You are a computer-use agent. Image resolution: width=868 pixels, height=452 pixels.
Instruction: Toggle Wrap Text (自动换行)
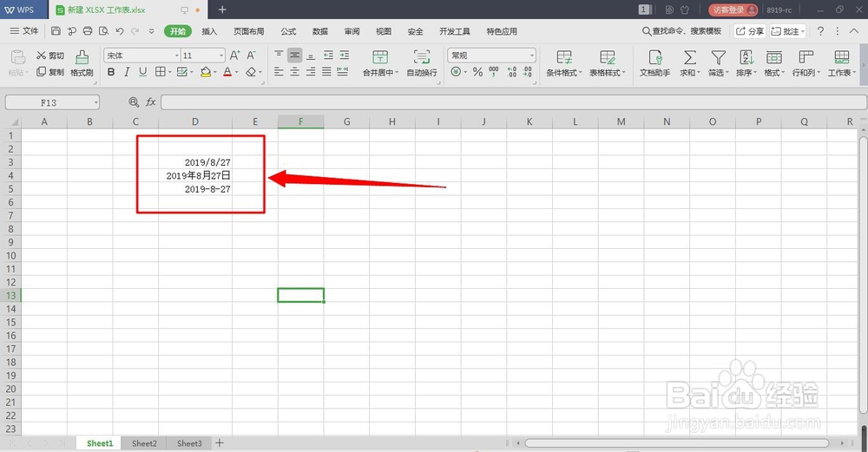(x=422, y=63)
